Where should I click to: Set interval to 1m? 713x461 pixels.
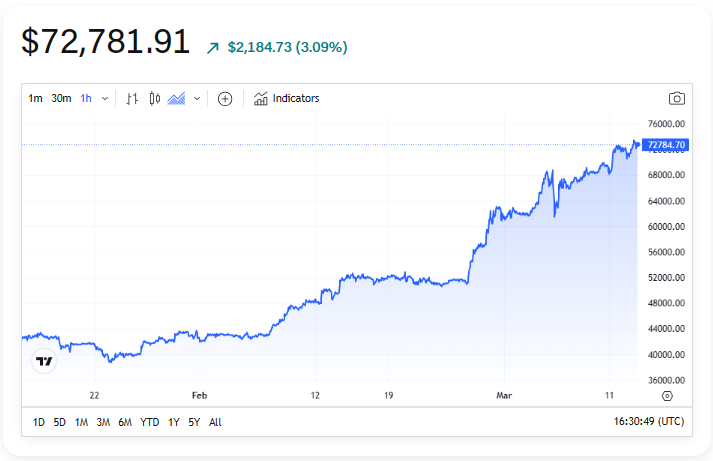[x=35, y=98]
